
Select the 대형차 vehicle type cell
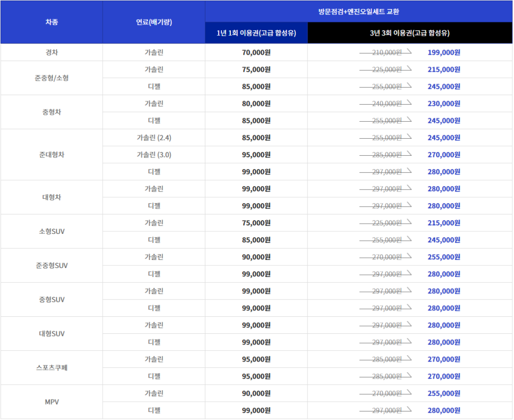tap(52, 197)
